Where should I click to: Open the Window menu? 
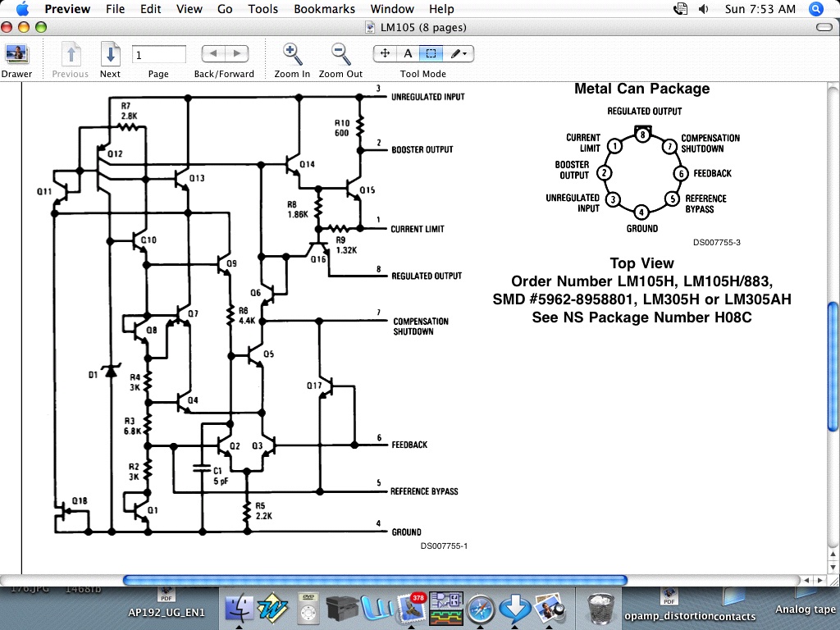coord(392,8)
